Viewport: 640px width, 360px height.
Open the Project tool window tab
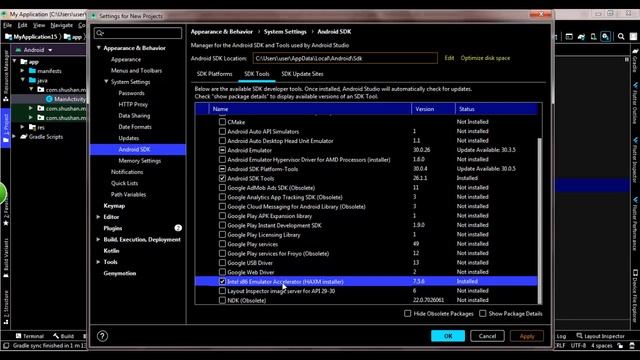pos(6,129)
